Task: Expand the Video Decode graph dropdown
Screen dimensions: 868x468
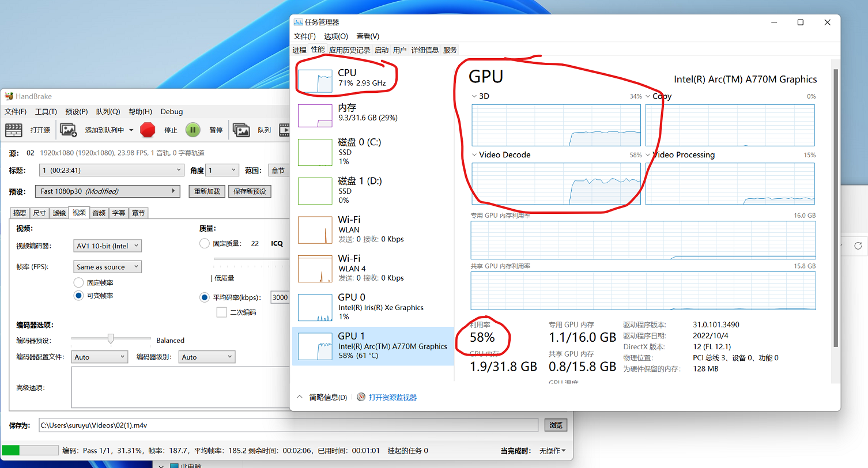Action: point(474,155)
